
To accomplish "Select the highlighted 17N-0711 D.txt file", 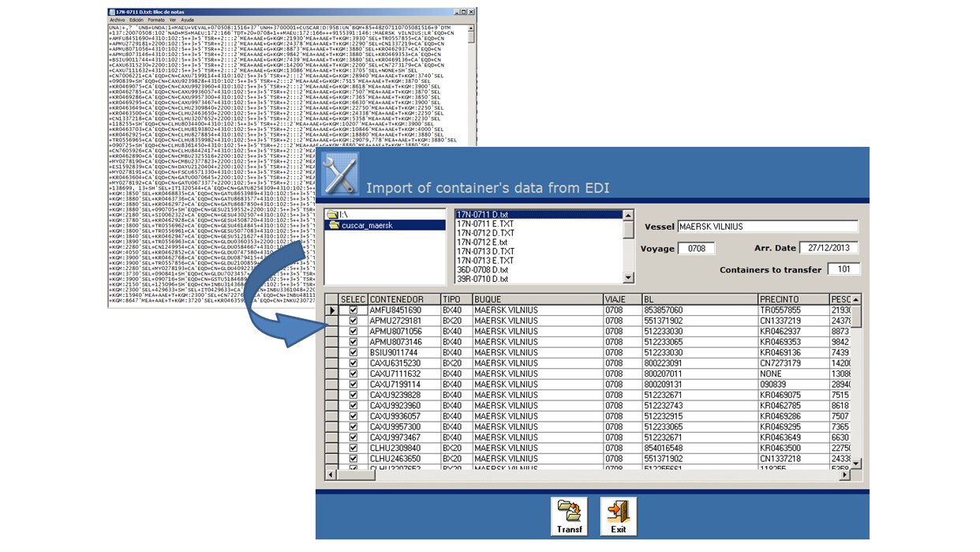I will coord(539,215).
